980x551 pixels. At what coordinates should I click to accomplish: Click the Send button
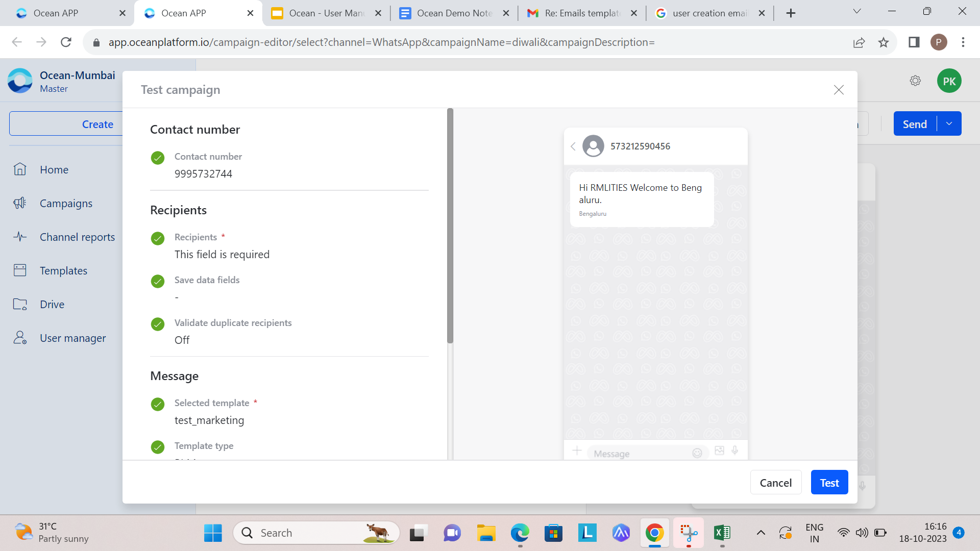tap(915, 124)
